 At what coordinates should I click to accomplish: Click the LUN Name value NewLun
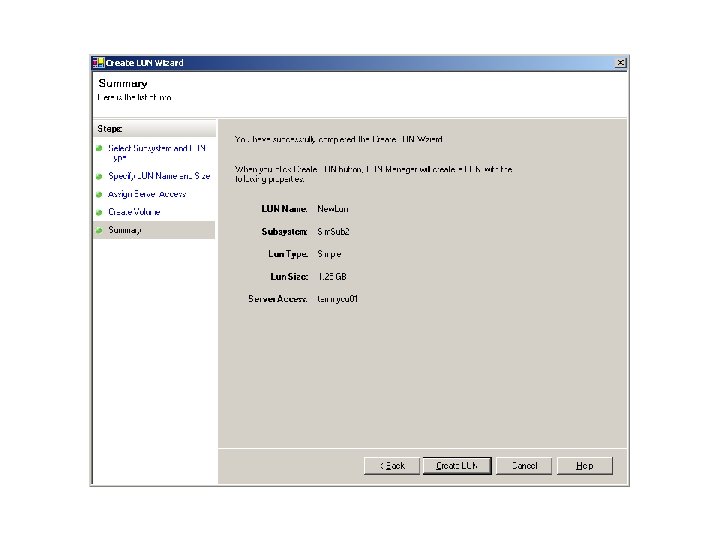333,209
